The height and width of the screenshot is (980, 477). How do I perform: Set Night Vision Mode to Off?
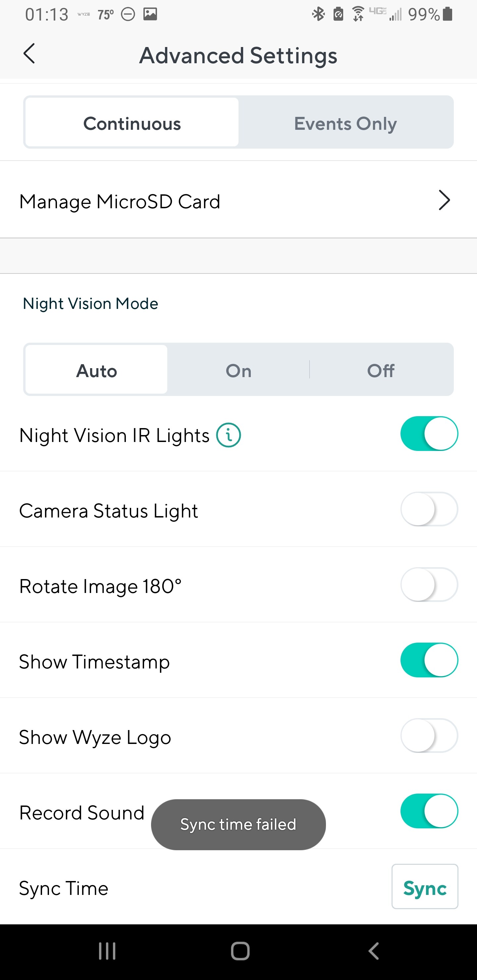pos(381,370)
